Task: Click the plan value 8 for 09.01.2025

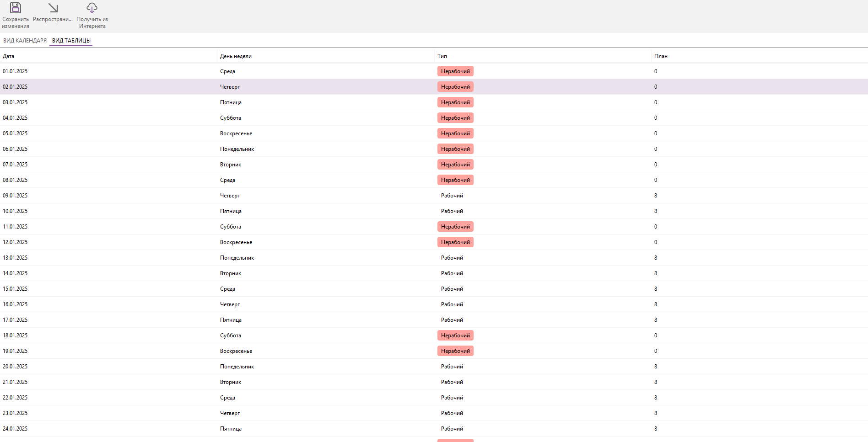Action: tap(656, 196)
